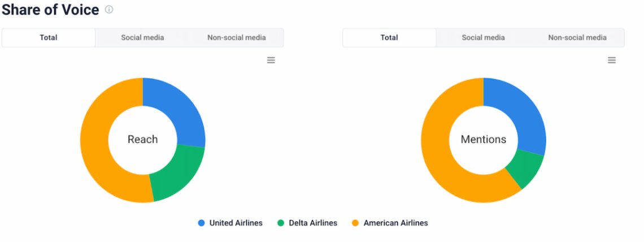644x242 pixels.
Task: Open the Reach chart hamburger menu
Action: pos(271,60)
